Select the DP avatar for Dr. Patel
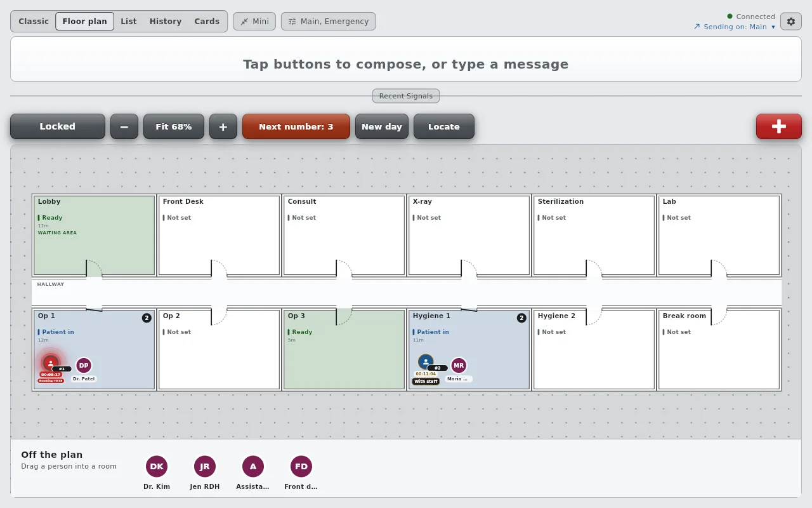Image resolution: width=812 pixels, height=508 pixels. [x=84, y=366]
